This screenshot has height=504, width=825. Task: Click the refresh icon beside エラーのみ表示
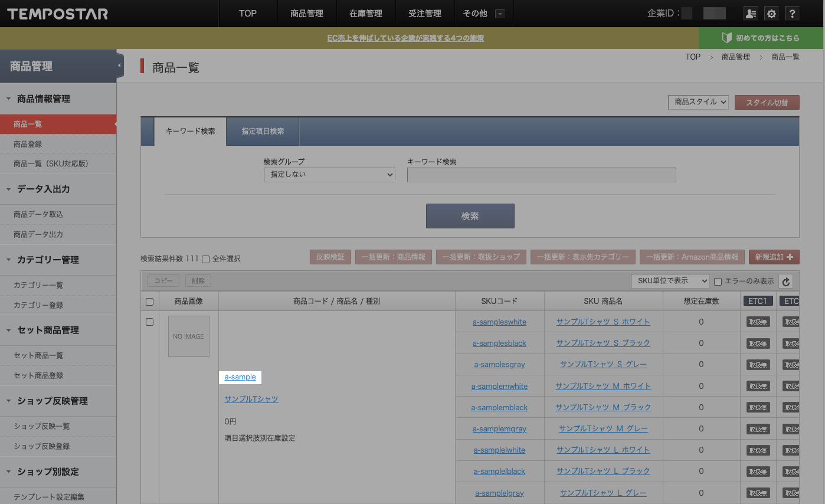tap(785, 282)
